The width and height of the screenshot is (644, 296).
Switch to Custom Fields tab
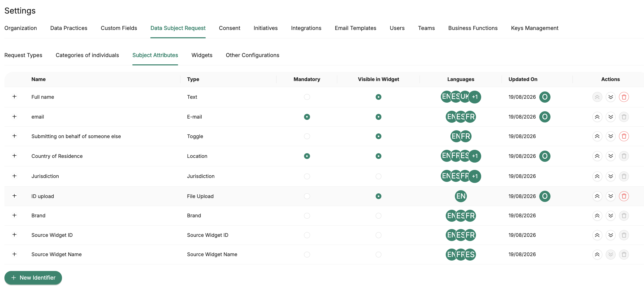coord(119,28)
